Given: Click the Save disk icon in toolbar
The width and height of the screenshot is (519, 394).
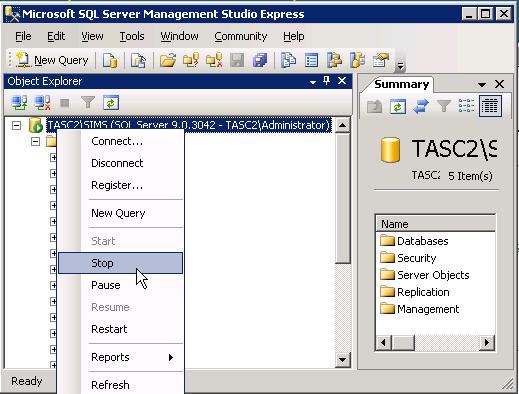Looking at the screenshot, I should tap(237, 60).
